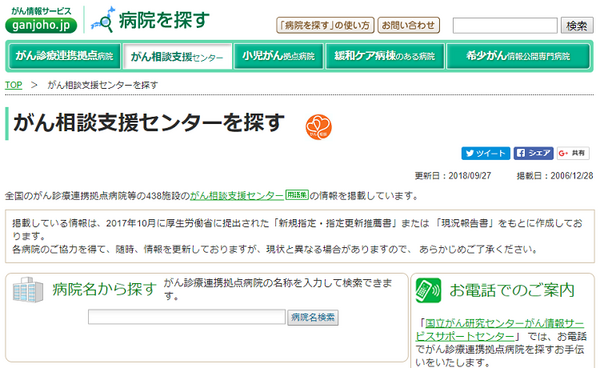Open the 緩和ケア病棟のある病院 tab
The width and height of the screenshot is (600, 368).
(x=385, y=56)
